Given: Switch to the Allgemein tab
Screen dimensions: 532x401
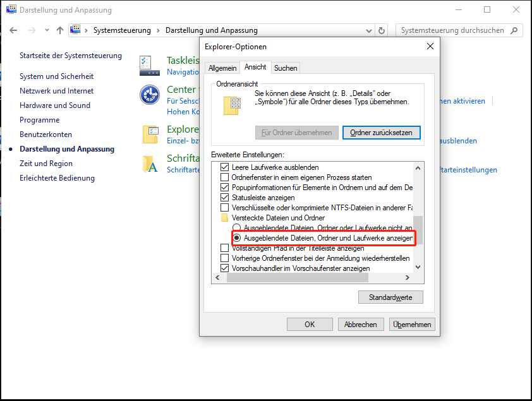Looking at the screenshot, I should click(222, 68).
